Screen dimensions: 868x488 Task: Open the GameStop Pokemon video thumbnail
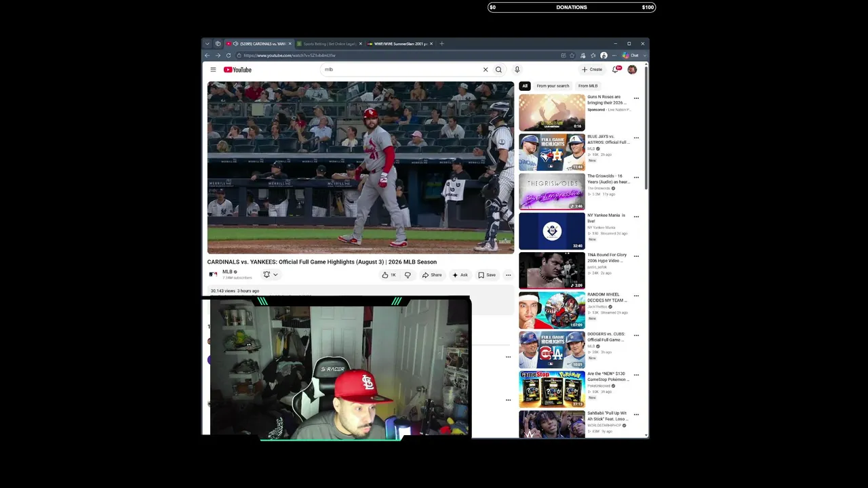552,389
